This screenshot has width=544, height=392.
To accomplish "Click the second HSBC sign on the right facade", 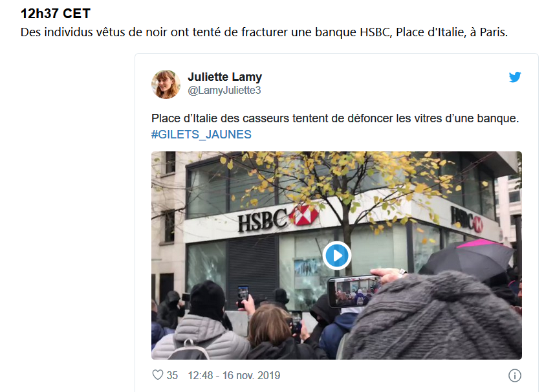I will [x=466, y=219].
